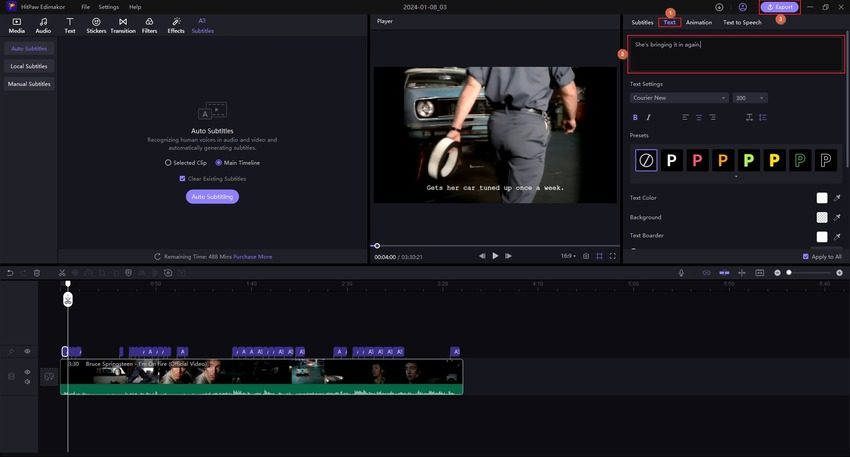The image size is (850, 457).
Task: Open the File menu
Action: pos(85,7)
